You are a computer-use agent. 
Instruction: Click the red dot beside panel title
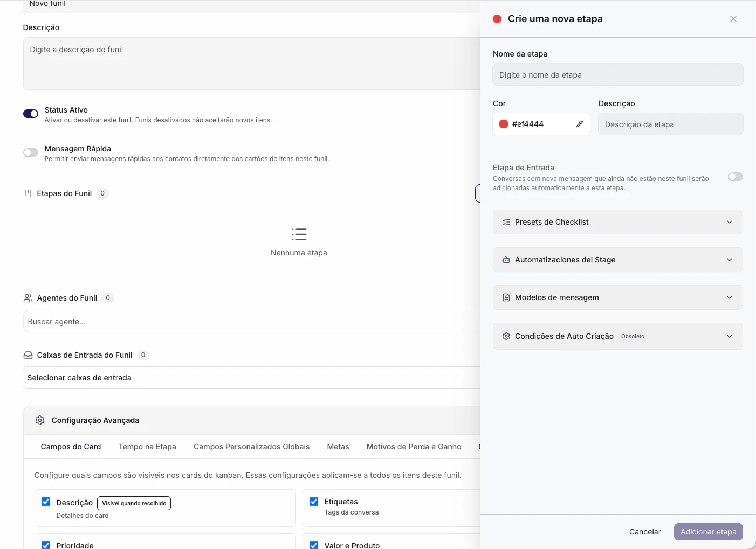(497, 19)
